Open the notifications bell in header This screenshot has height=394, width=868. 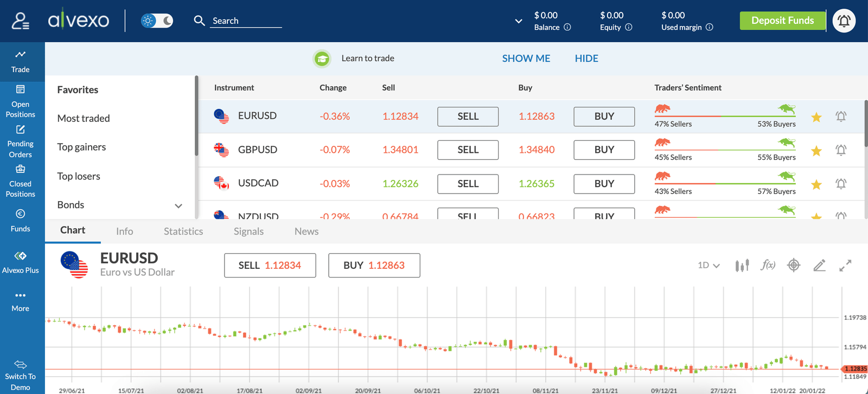tap(844, 21)
